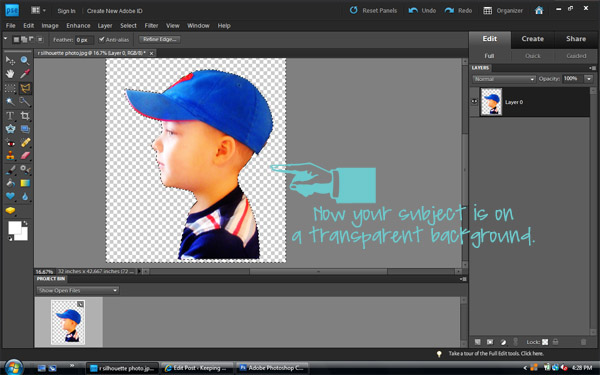Click Reset Panels
Image resolution: width=600 pixels, height=375 pixels.
tap(373, 10)
